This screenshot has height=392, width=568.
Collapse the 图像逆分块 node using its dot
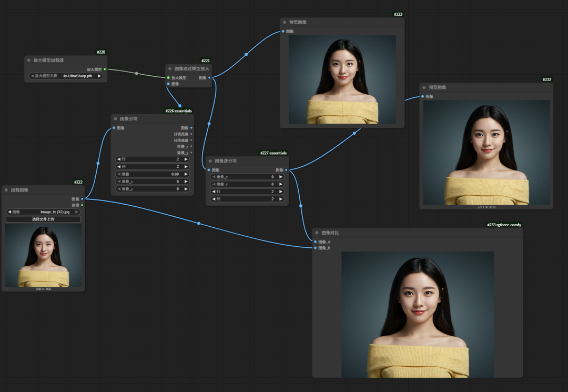210,161
